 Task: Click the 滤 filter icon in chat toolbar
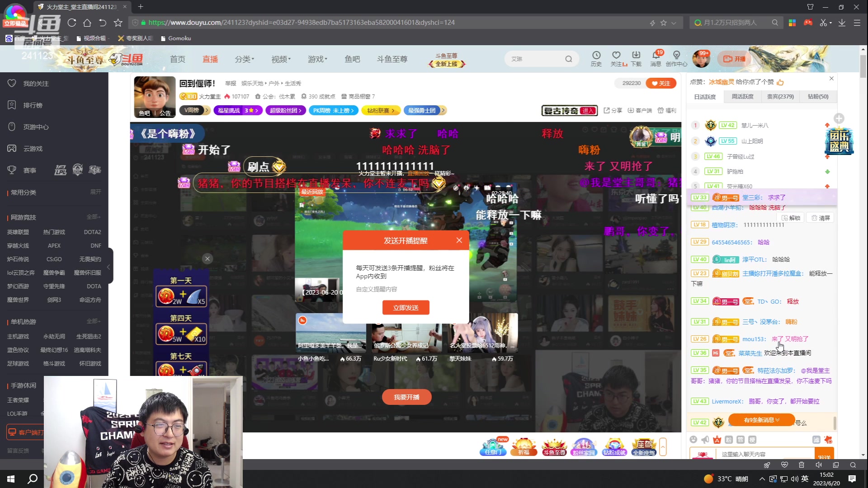click(816, 440)
